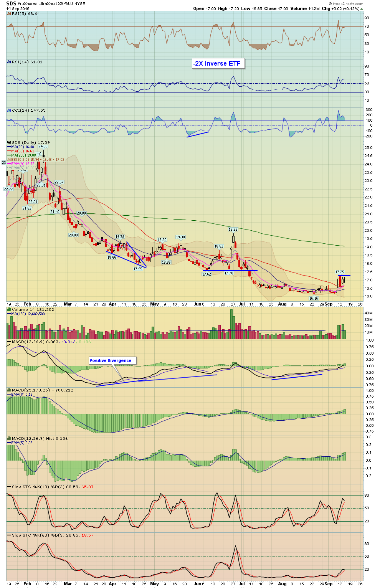Click the RSI(5) indicator icon

pos(9,13)
